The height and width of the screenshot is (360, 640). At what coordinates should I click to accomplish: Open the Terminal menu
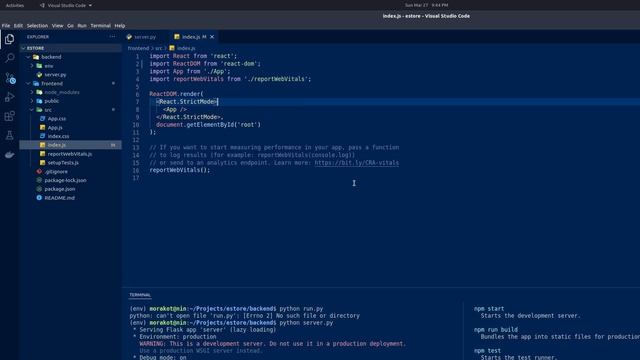coord(100,25)
